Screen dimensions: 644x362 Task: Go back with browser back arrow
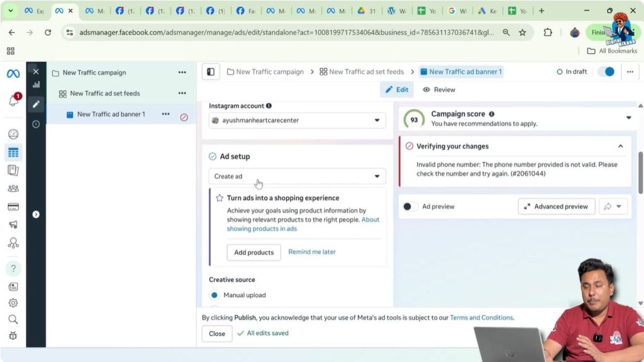click(x=11, y=32)
